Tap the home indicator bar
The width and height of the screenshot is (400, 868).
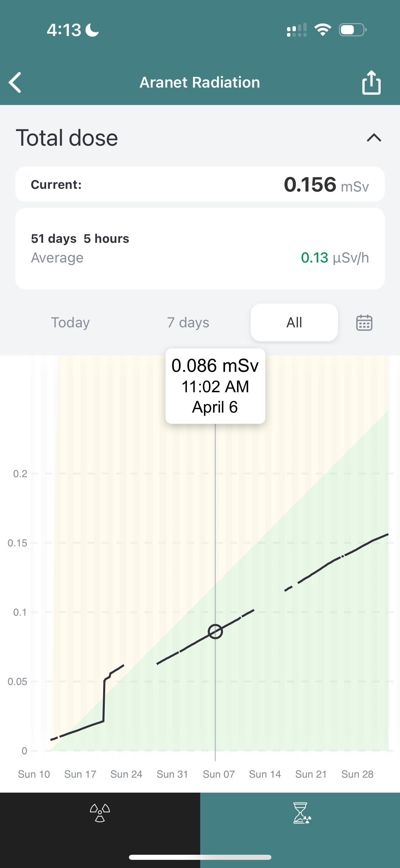coord(200,857)
